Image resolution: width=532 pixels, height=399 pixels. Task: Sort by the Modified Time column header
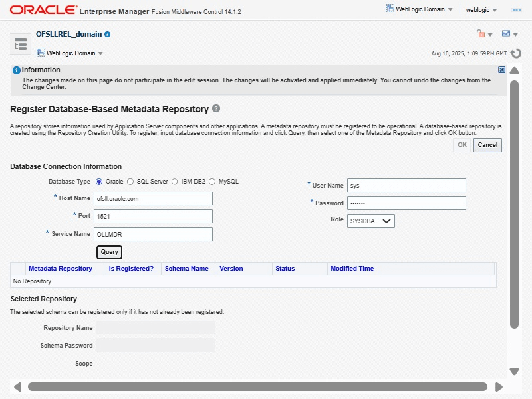[352, 269]
